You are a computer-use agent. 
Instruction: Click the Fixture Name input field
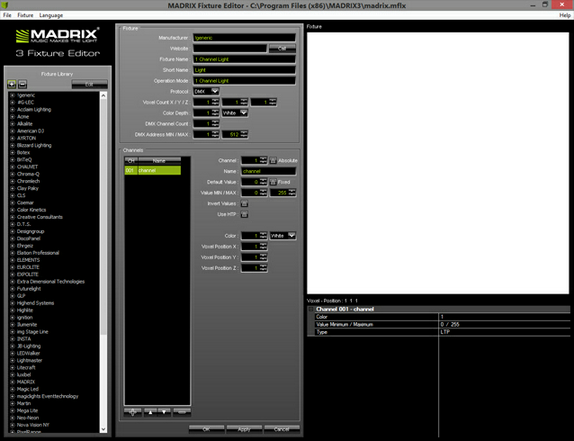coord(244,59)
